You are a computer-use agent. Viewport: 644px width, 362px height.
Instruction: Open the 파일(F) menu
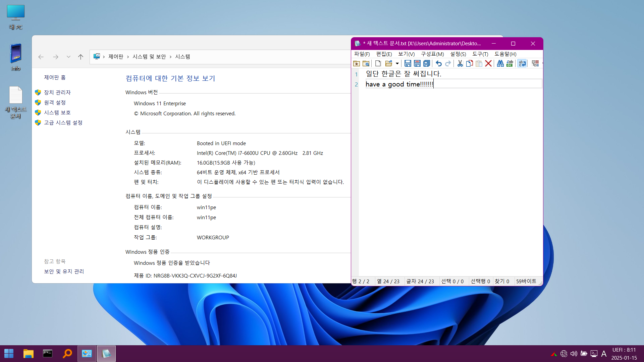pos(362,54)
